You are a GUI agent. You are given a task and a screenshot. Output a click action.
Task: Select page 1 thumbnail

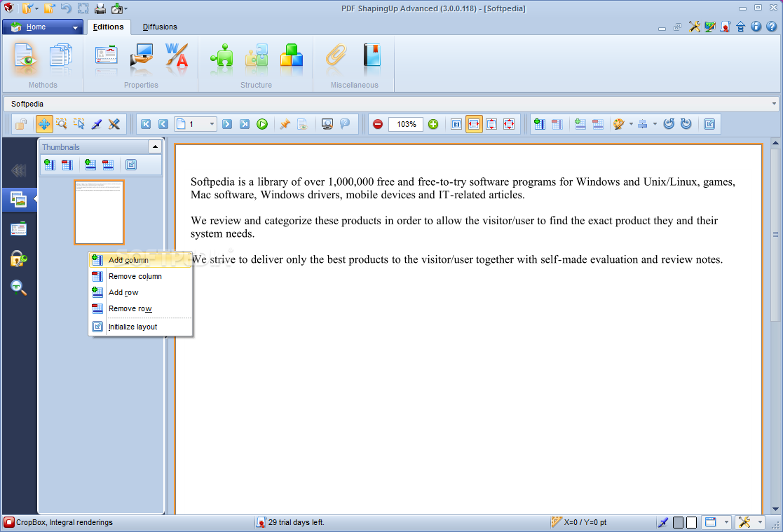point(99,212)
